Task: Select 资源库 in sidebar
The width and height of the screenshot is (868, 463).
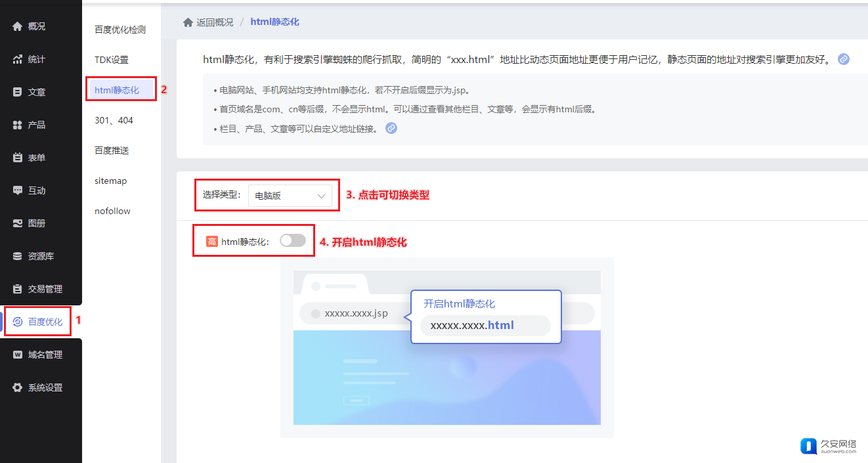Action: 41,256
